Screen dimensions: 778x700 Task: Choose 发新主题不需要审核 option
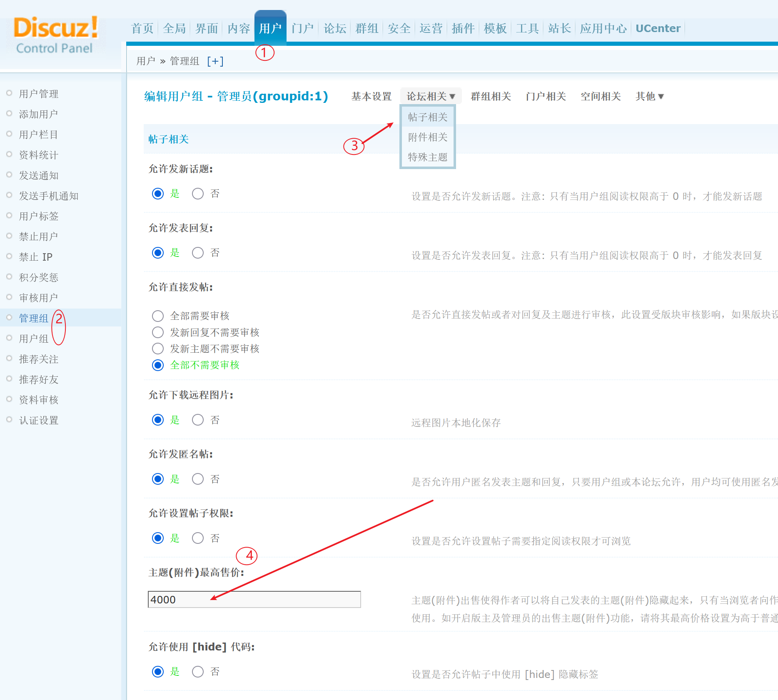158,349
